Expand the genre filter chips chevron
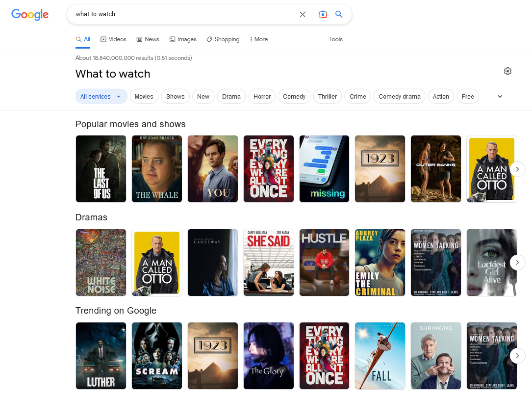 (500, 96)
